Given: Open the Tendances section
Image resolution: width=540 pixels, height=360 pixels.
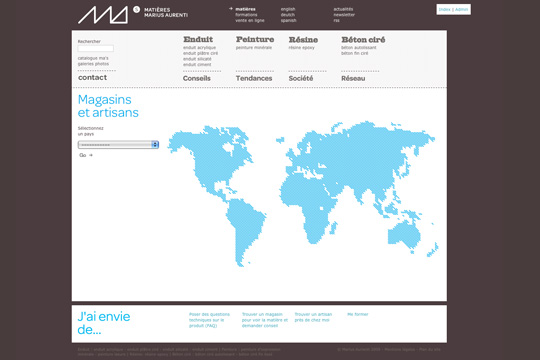Looking at the screenshot, I should (254, 78).
